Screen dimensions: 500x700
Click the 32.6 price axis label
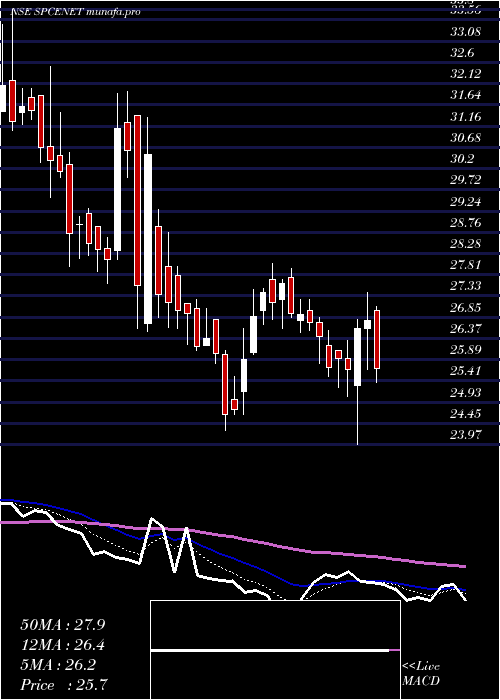coord(462,53)
